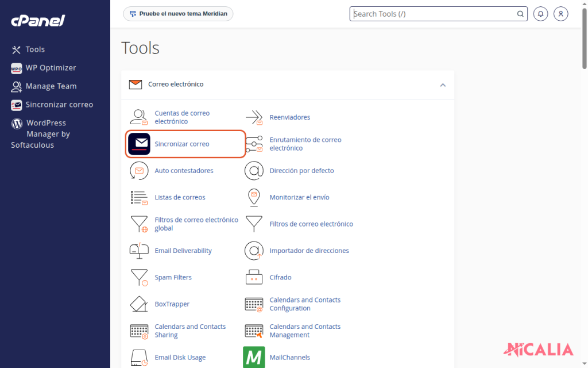The width and height of the screenshot is (588, 368).
Task: Open the BoxTrapper link
Action: (172, 304)
